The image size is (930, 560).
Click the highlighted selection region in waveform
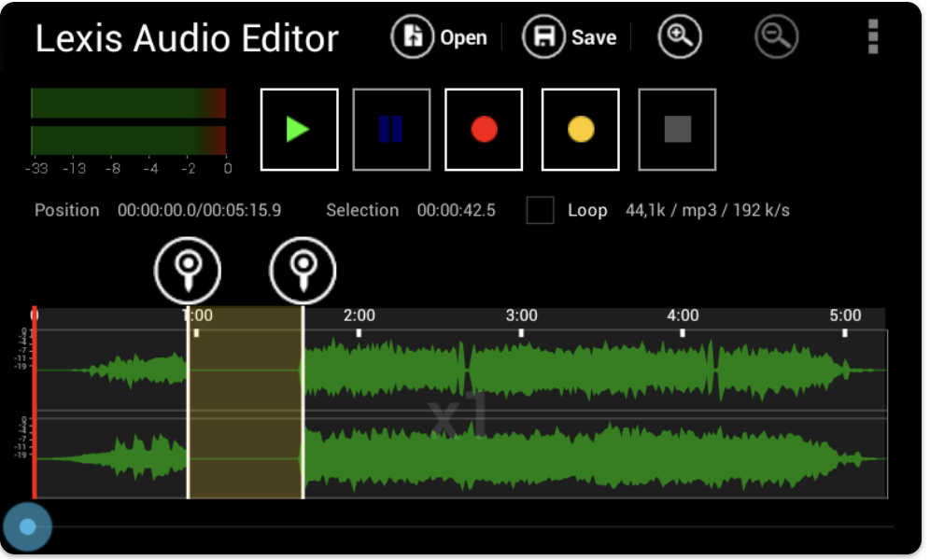245,411
